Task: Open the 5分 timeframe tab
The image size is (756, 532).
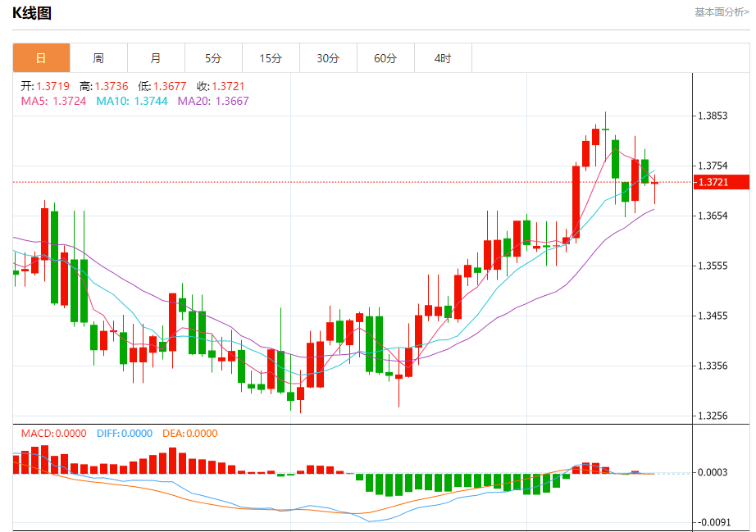Action: tap(213, 58)
